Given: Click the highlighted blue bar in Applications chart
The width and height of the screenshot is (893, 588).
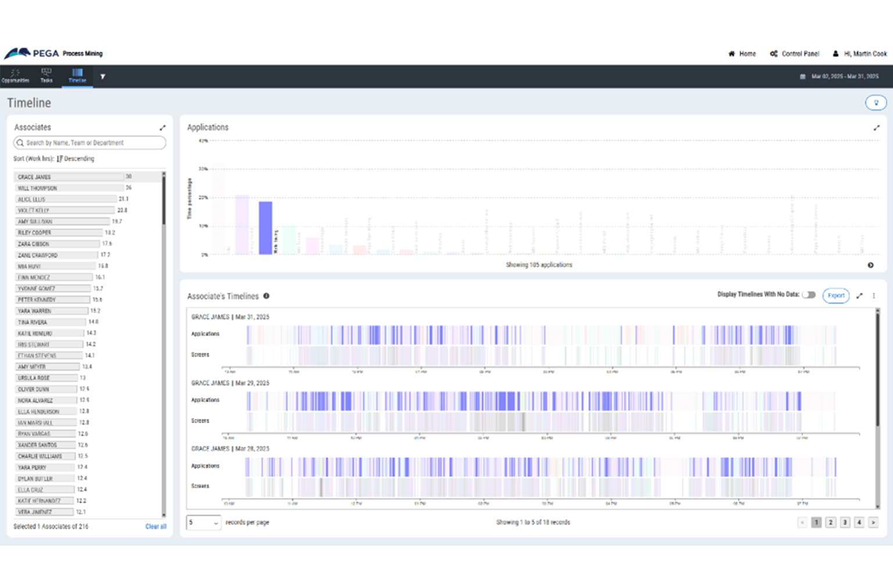Looking at the screenshot, I should [x=265, y=227].
